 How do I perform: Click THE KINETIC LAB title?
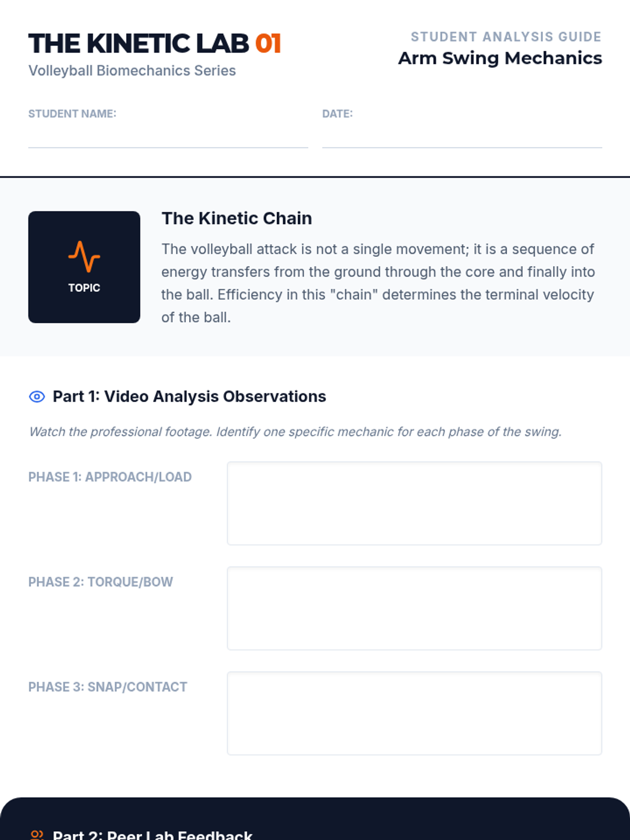click(x=139, y=44)
